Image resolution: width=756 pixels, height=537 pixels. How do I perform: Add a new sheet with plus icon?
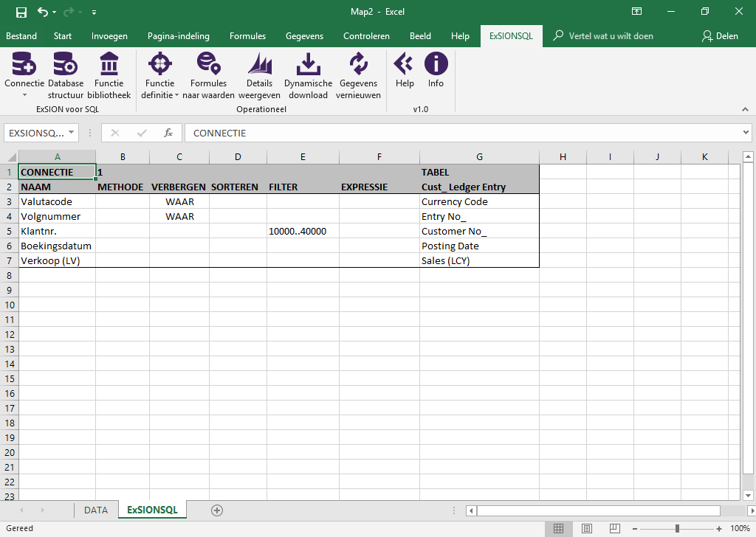[217, 510]
